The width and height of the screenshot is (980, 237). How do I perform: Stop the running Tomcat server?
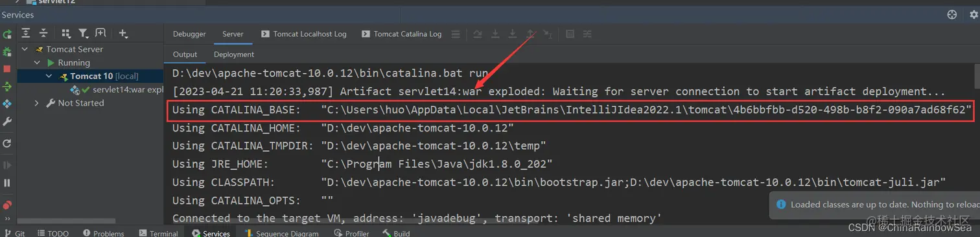coord(7,69)
